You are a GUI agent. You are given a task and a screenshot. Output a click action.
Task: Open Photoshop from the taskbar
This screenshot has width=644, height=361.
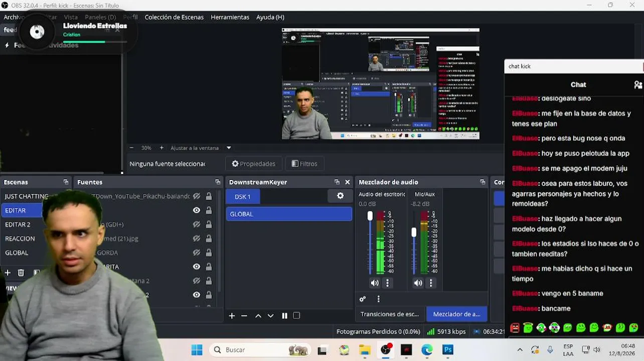(x=447, y=350)
